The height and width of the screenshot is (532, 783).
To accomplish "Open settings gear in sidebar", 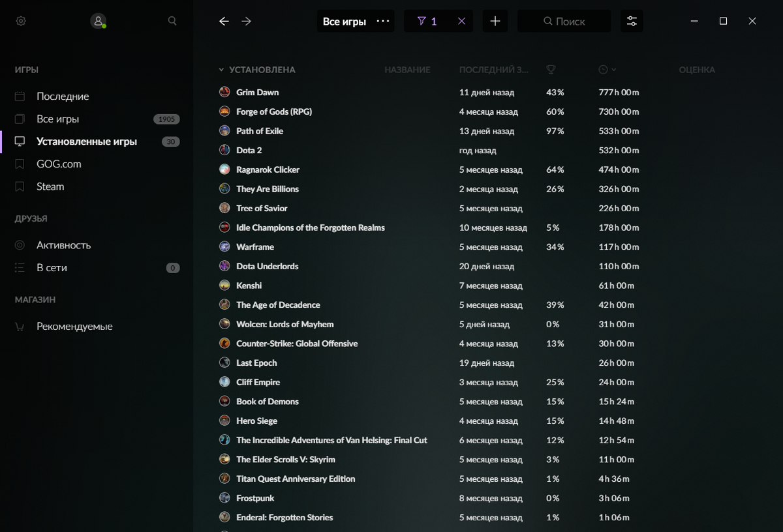I will pyautogui.click(x=21, y=21).
